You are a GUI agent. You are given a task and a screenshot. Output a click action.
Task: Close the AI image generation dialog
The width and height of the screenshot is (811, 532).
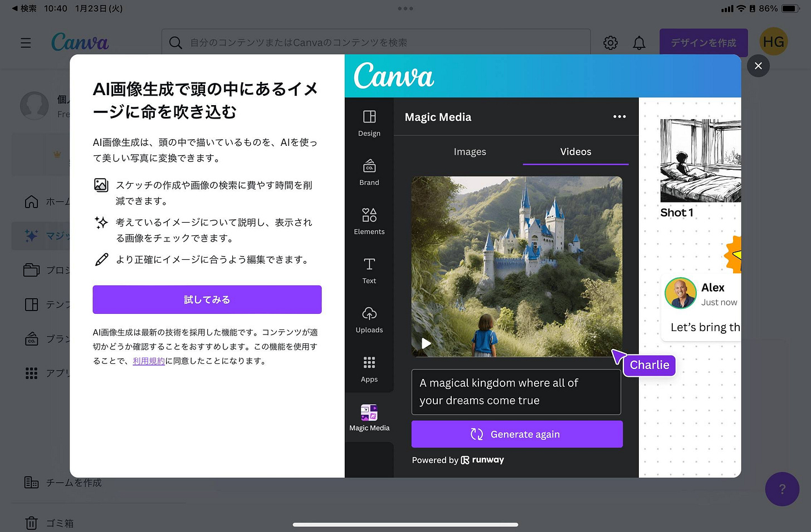[x=758, y=66]
